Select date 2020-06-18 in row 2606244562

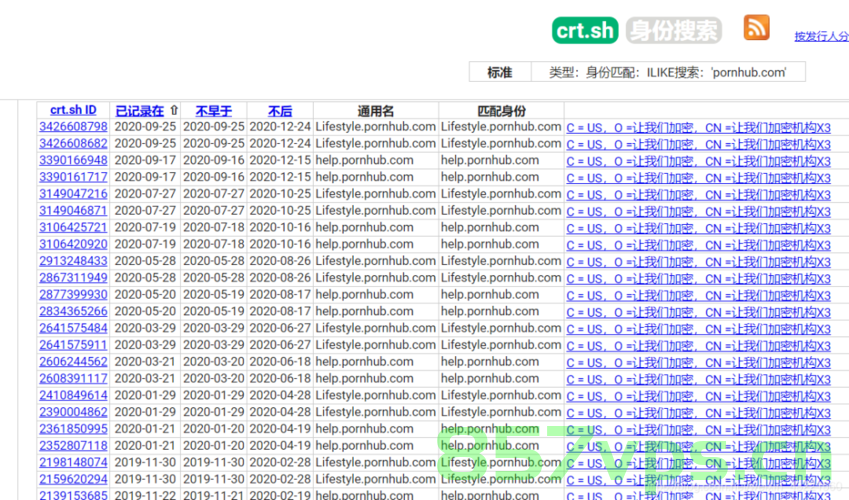click(x=280, y=362)
